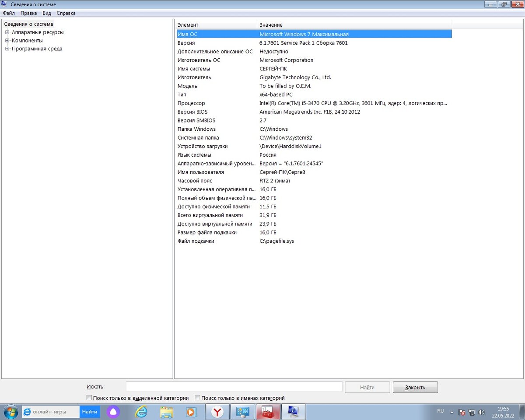Select the Имя системы row

pos(314,69)
